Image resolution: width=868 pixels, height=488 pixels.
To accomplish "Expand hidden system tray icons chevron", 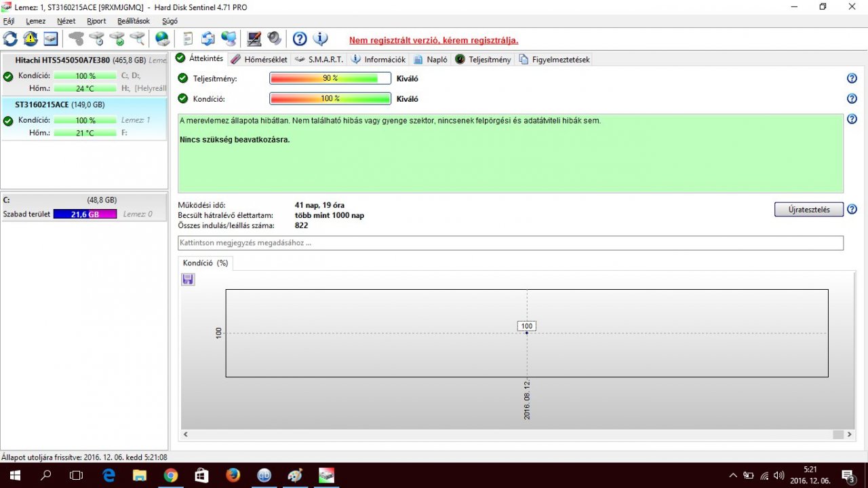I will [x=732, y=475].
